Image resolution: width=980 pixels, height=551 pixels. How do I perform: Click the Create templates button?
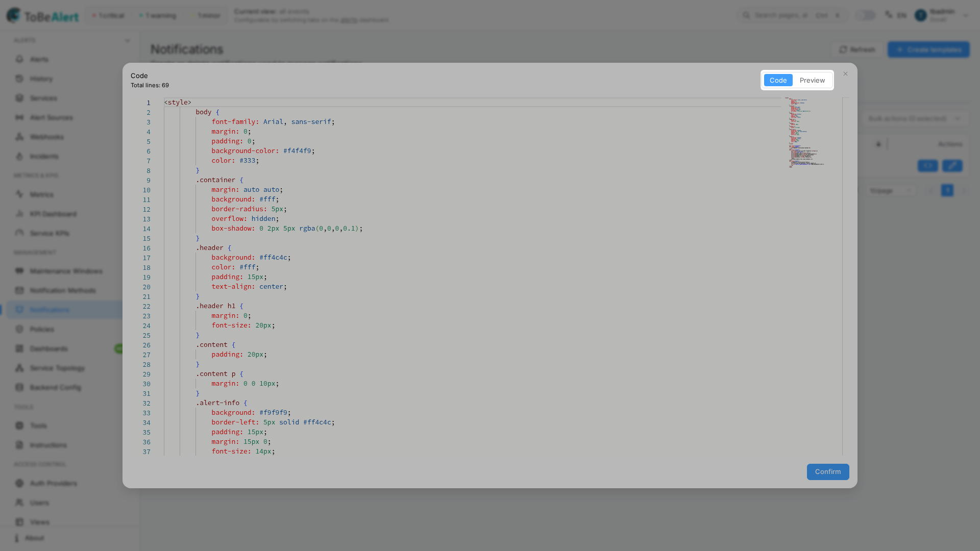(x=928, y=49)
